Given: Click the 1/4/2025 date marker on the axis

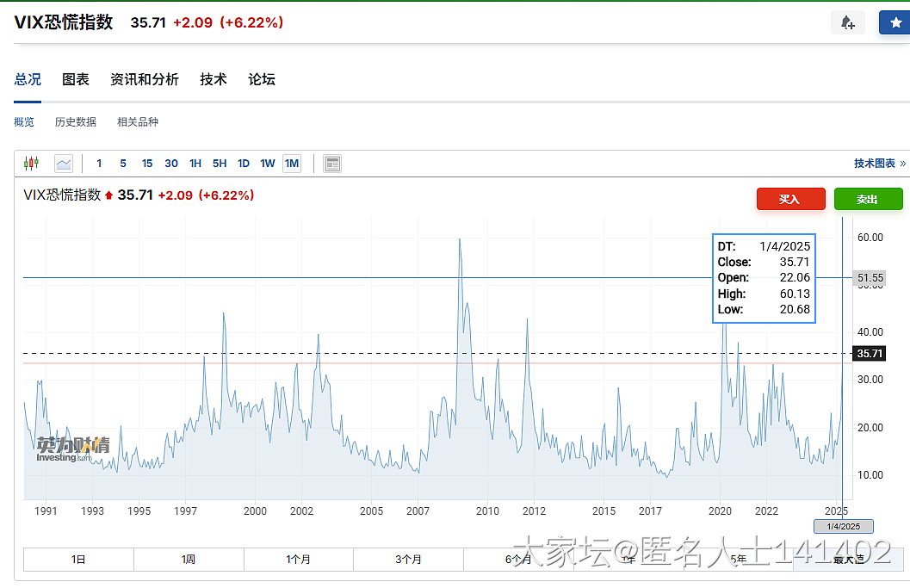Looking at the screenshot, I should coord(843,526).
